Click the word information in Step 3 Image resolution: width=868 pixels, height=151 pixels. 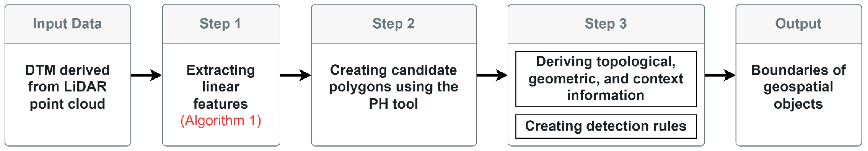point(606,95)
